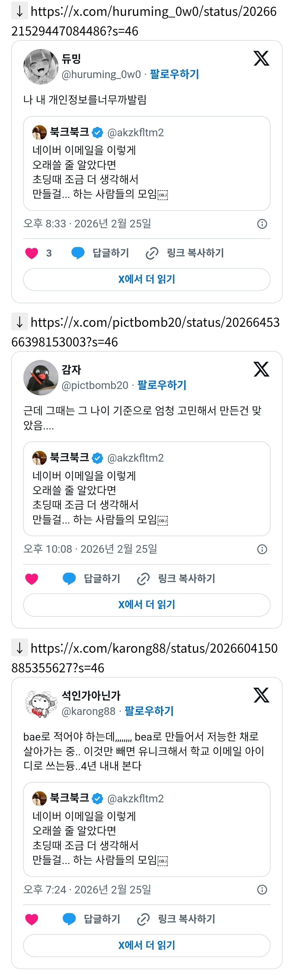The height and width of the screenshot is (980, 294).
Task: Like 듀밍's tweet with the heart icon
Action: [32, 253]
